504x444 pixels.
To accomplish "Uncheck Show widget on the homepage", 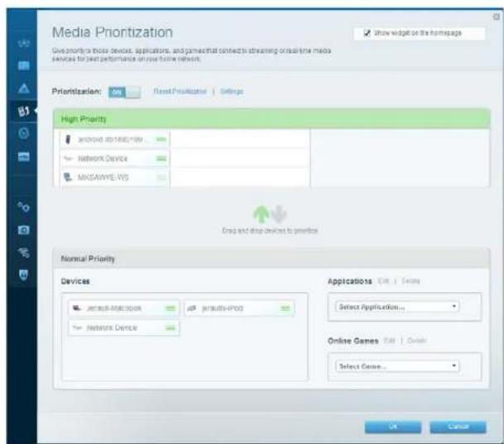I will pos(367,33).
